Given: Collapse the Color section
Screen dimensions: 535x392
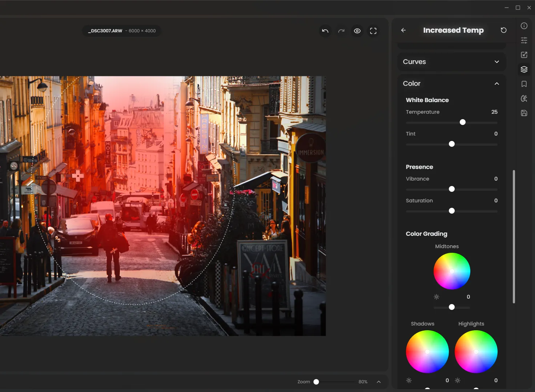Looking at the screenshot, I should tap(496, 84).
